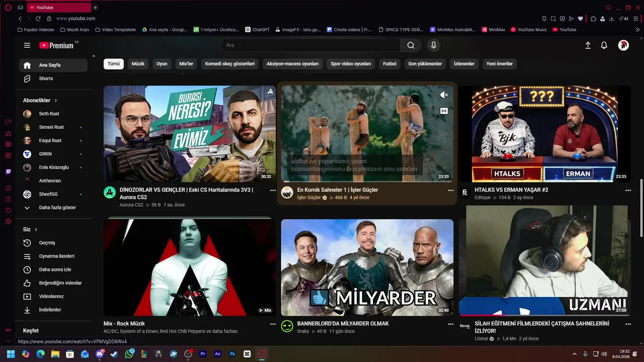
Task: Open a new browser tab
Action: point(96,8)
